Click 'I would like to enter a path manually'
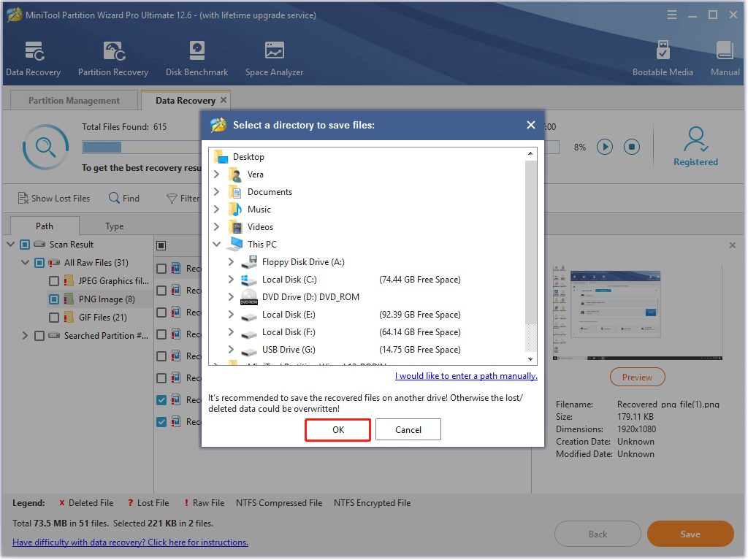This screenshot has height=560, width=748. tap(466, 376)
